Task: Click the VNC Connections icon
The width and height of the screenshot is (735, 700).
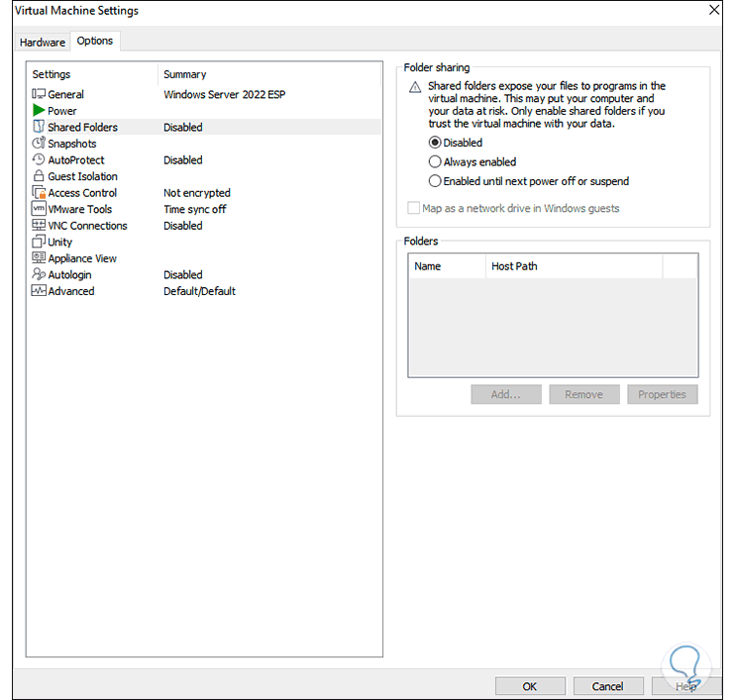Action: (x=39, y=225)
